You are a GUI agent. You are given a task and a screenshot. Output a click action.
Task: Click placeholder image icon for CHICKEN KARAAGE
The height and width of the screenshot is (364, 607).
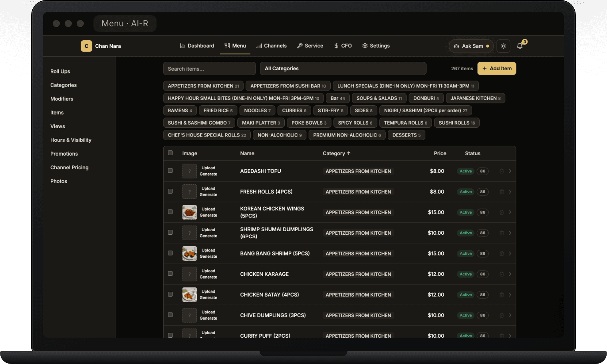point(190,274)
